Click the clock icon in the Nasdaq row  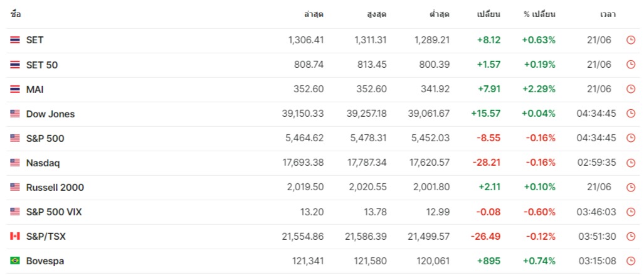631,163
